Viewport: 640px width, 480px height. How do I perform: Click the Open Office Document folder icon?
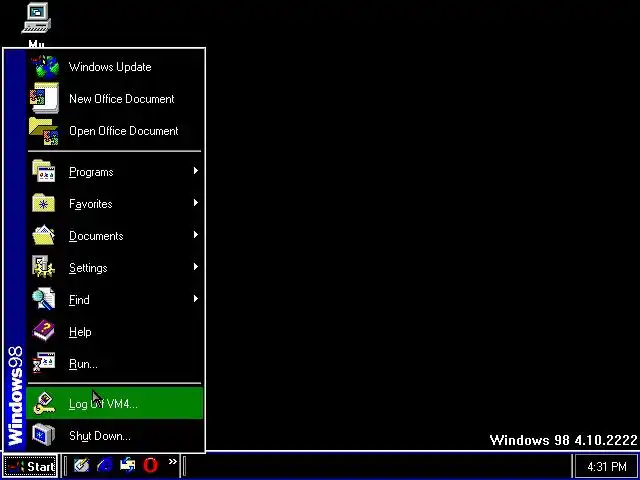[43, 131]
